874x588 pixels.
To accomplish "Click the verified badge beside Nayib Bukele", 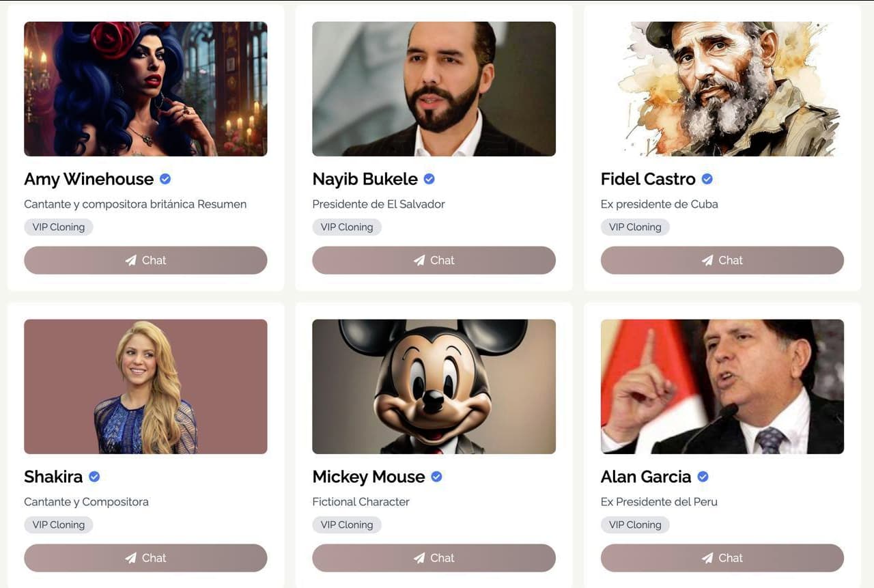I will (x=429, y=179).
